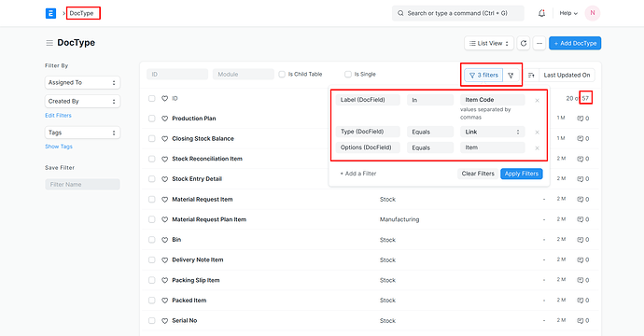This screenshot has height=336, width=644.
Task: Click the clear-filter funnel icon
Action: tap(511, 76)
